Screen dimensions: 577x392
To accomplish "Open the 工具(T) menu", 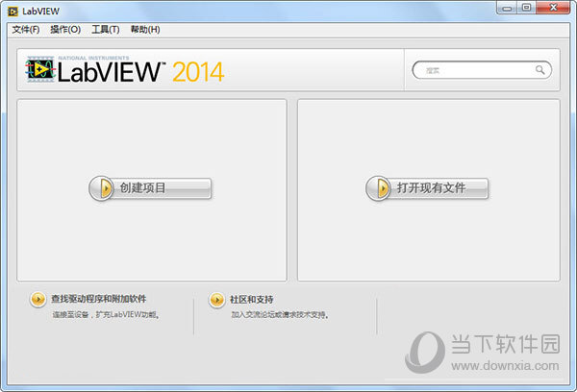I will [106, 30].
